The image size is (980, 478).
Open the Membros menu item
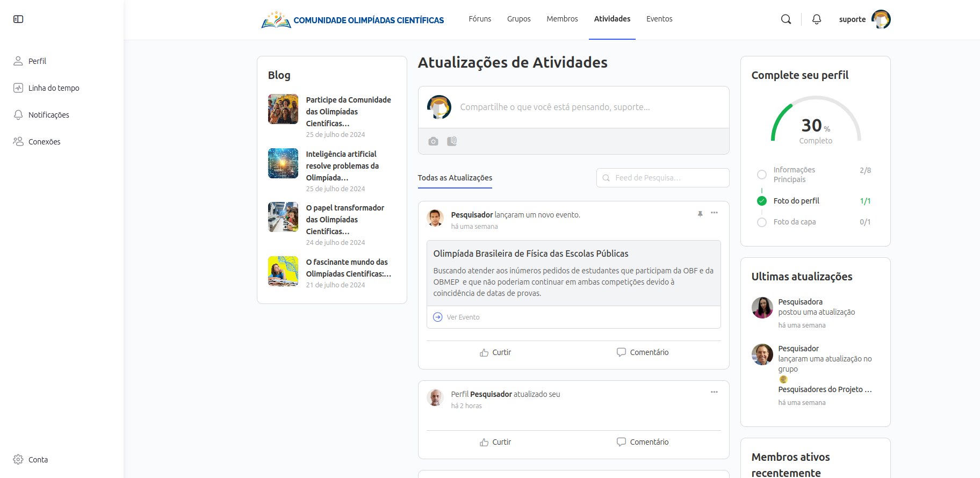pyautogui.click(x=563, y=19)
